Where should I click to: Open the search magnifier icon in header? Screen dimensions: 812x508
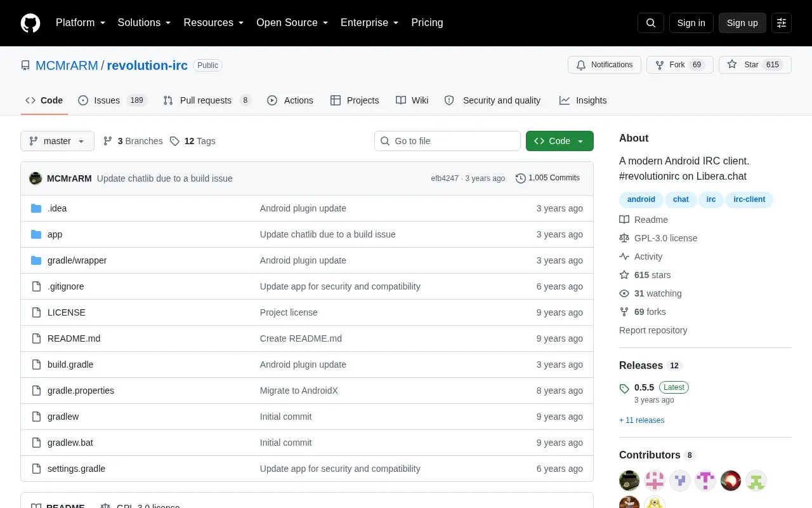(x=651, y=23)
